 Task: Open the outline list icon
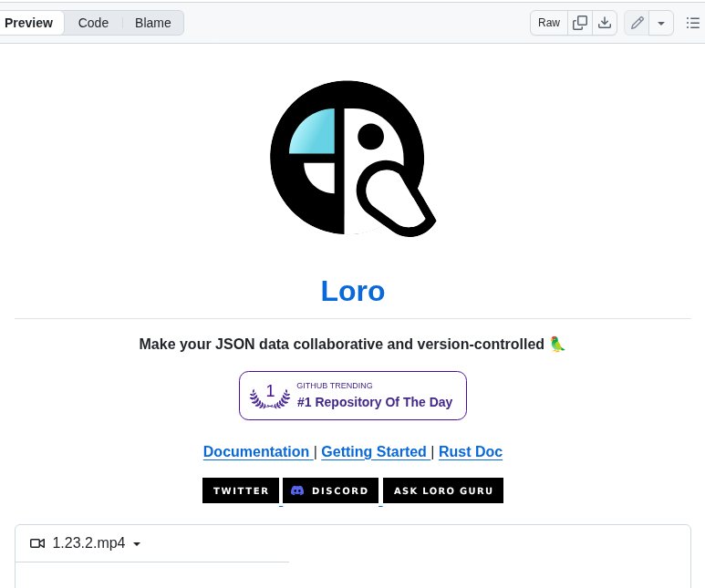point(692,23)
